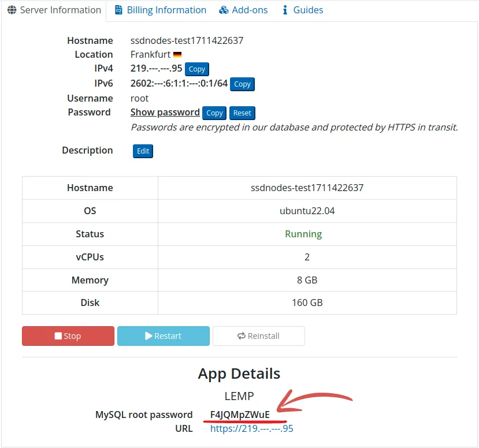The width and height of the screenshot is (479, 448).
Task: Click the document icon beside Billing Information
Action: point(118,10)
